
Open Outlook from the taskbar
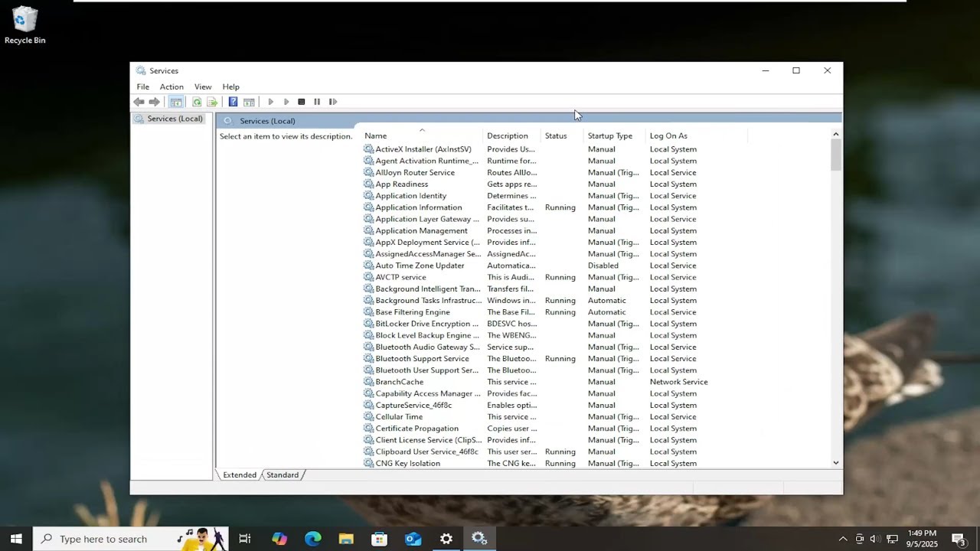tap(413, 539)
